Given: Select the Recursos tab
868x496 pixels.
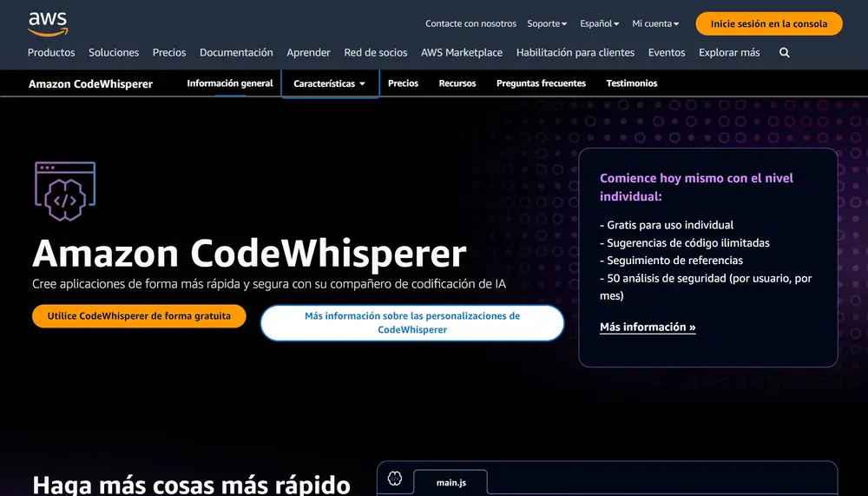Looking at the screenshot, I should tap(457, 83).
